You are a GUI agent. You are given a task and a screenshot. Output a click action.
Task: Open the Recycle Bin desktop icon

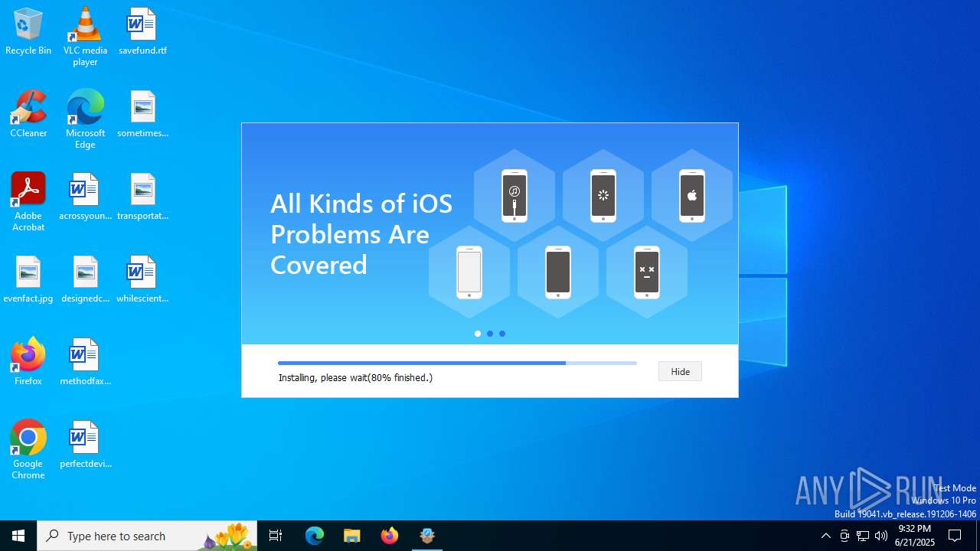pos(28,32)
